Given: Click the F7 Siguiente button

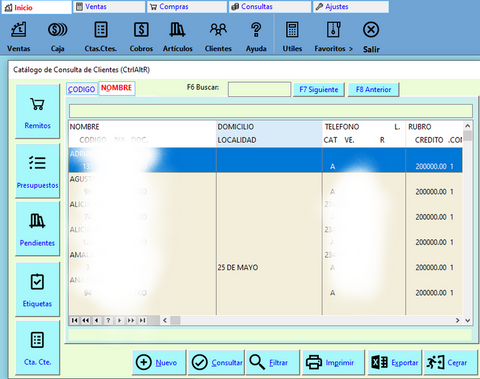Looking at the screenshot, I should [x=319, y=89].
